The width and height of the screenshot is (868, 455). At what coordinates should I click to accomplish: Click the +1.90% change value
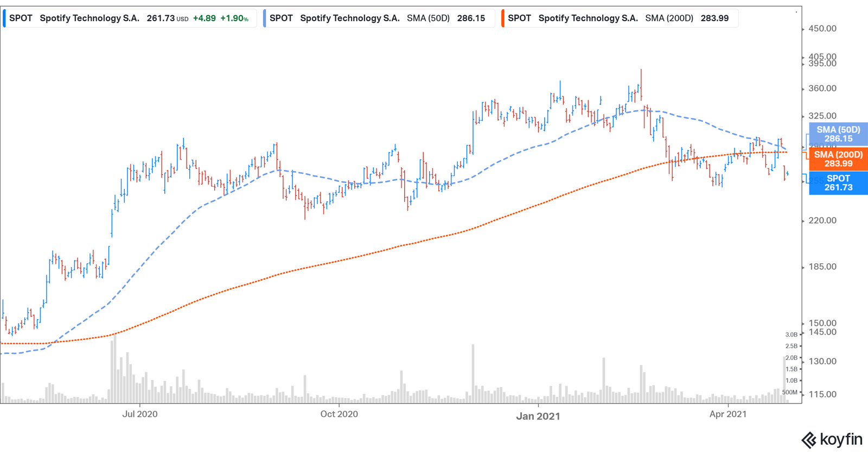tap(234, 18)
